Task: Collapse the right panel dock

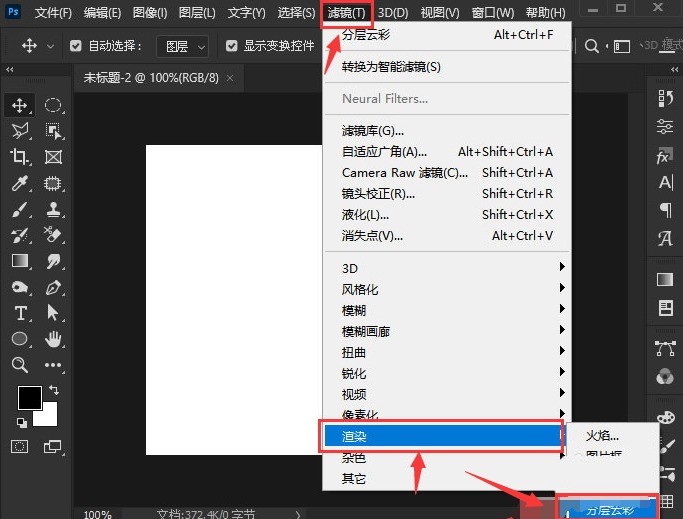Action: click(675, 69)
